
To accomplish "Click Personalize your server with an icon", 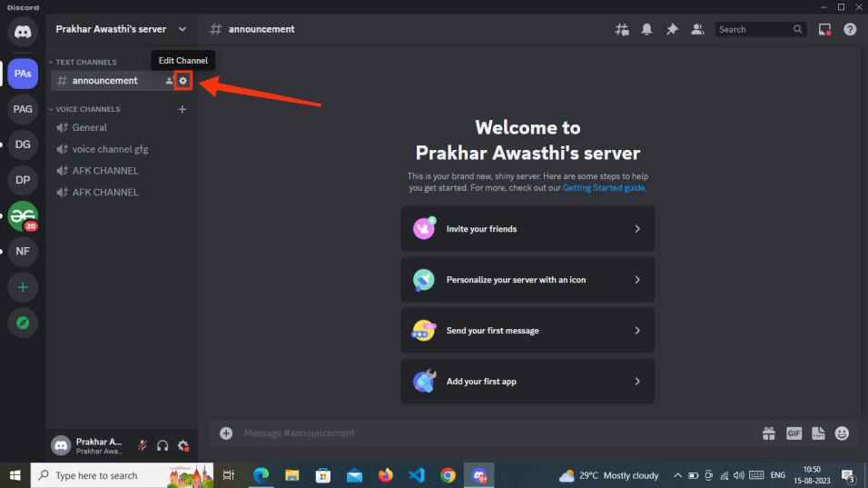I will pos(528,280).
